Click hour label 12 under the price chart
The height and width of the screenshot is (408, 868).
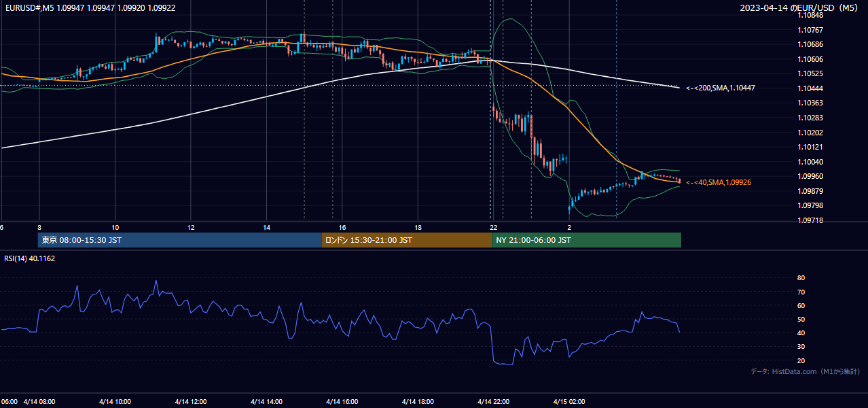coord(191,227)
